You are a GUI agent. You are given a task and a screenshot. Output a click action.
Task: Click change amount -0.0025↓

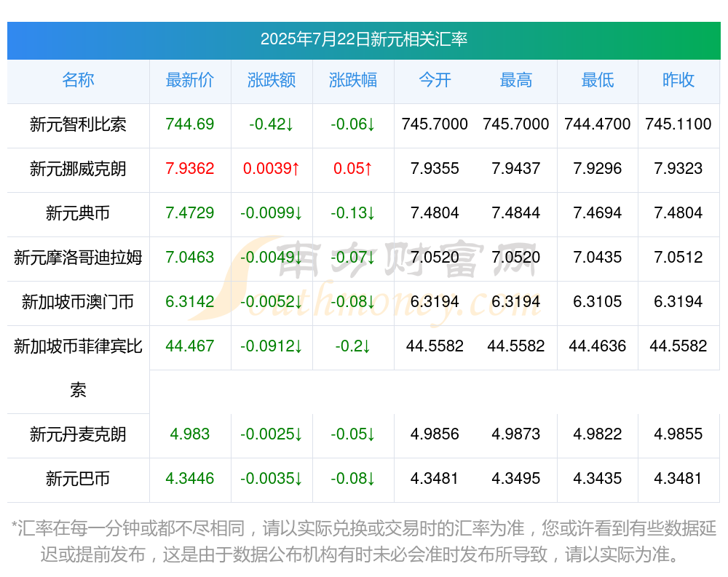(x=272, y=434)
